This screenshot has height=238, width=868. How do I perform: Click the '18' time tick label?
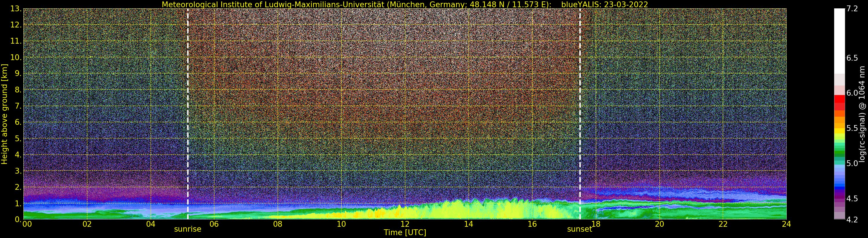[x=596, y=224]
